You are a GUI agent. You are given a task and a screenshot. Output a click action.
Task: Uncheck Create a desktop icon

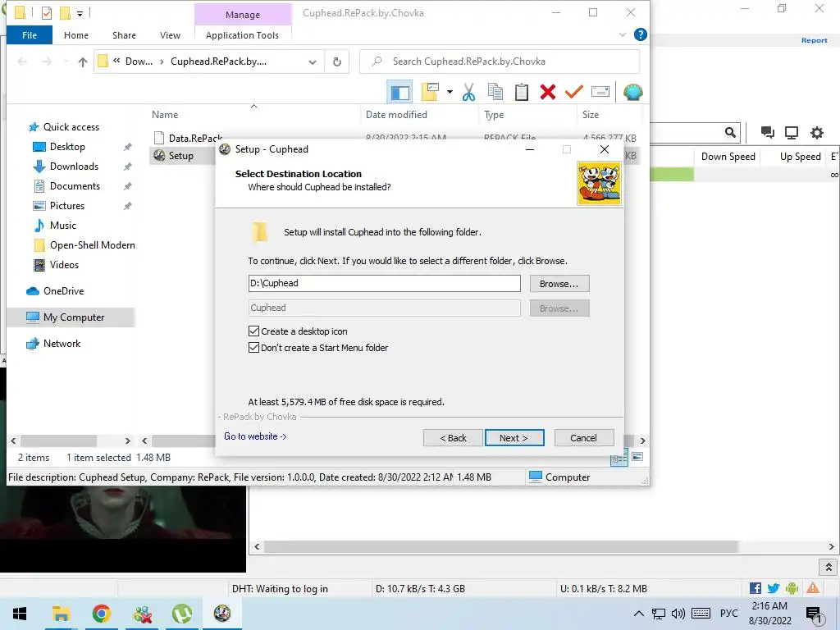coord(254,331)
